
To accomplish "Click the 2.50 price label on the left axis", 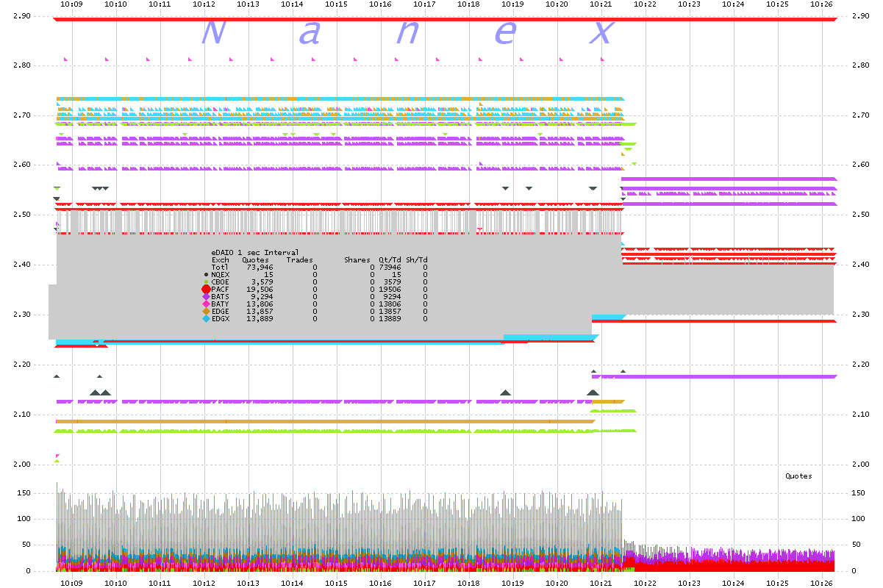I will 24,215.
